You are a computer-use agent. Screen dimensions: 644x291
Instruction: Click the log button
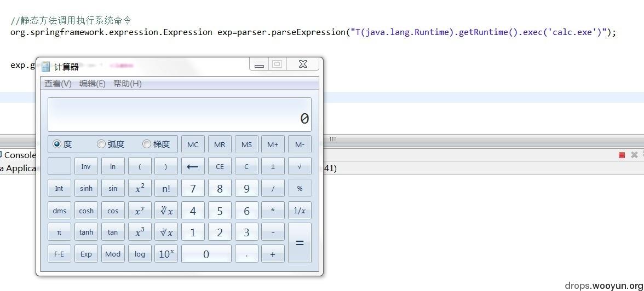(140, 254)
